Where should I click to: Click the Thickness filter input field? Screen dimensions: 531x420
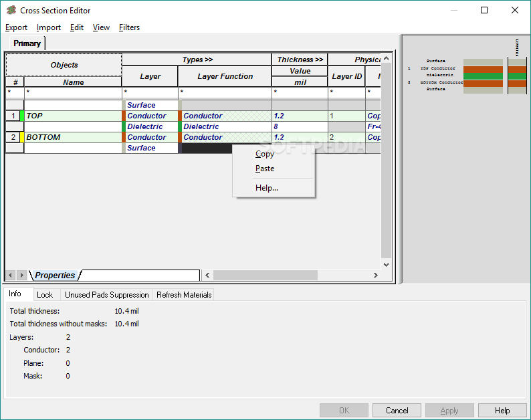click(x=300, y=92)
